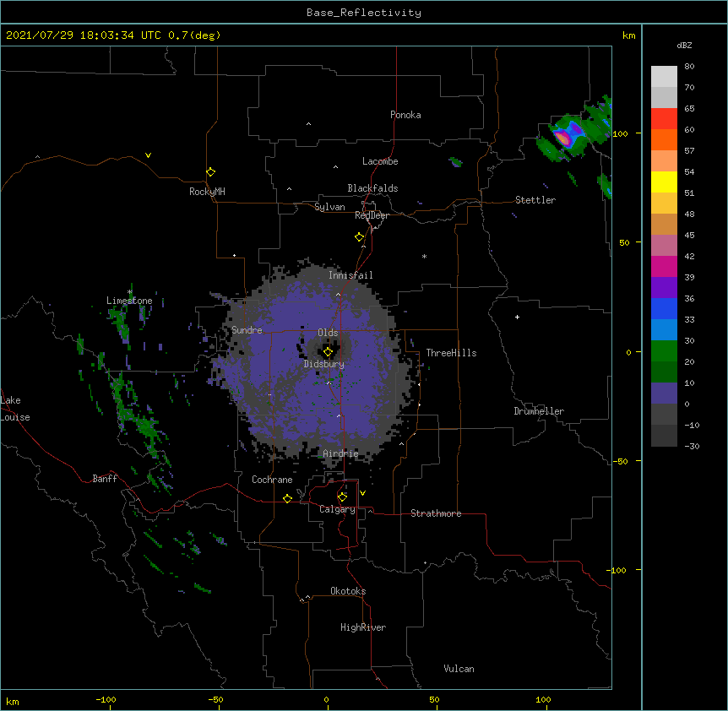
Task: Pick the pink 42-45 dBZ legend swatch
Action: click(664, 246)
